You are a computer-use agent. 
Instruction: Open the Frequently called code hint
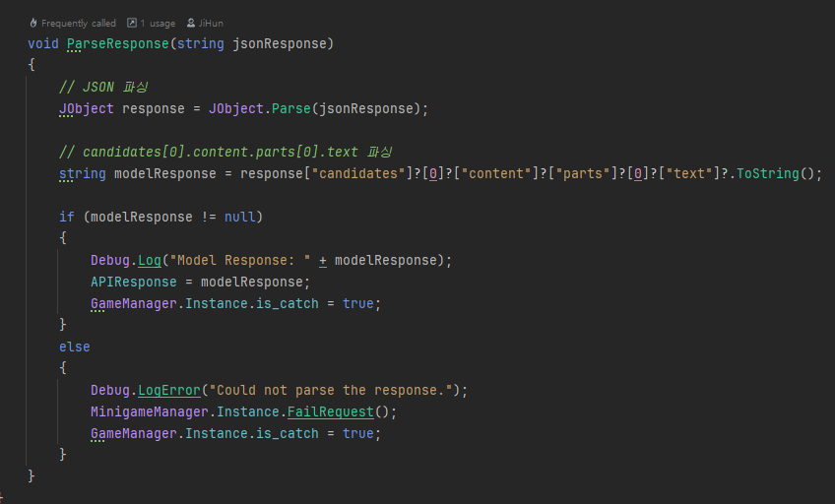click(78, 23)
